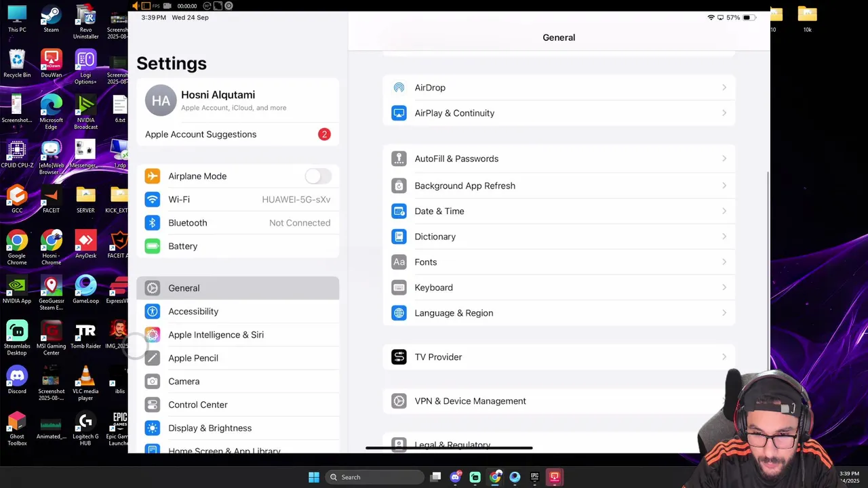Screen dimensions: 868x488
Task: Tap the Fonts Aa icon
Action: click(399, 262)
